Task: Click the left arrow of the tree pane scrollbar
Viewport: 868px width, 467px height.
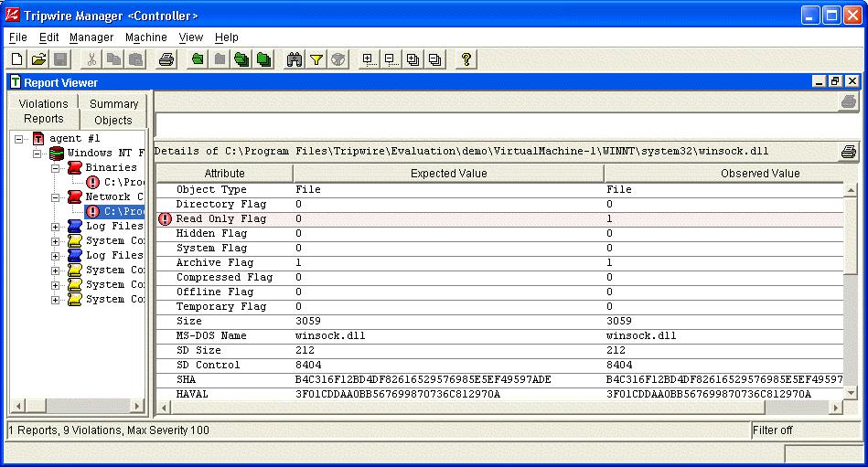Action: (18, 406)
